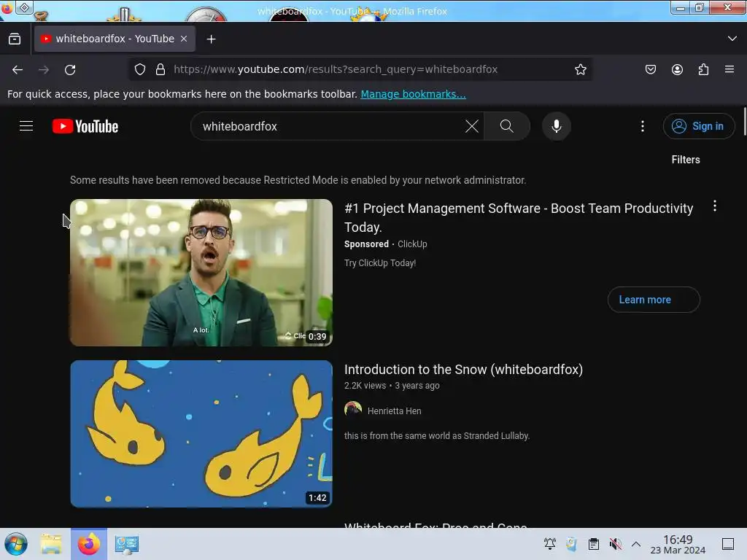The image size is (747, 560).
Task: Expand hidden system tray icons
Action: click(x=636, y=544)
